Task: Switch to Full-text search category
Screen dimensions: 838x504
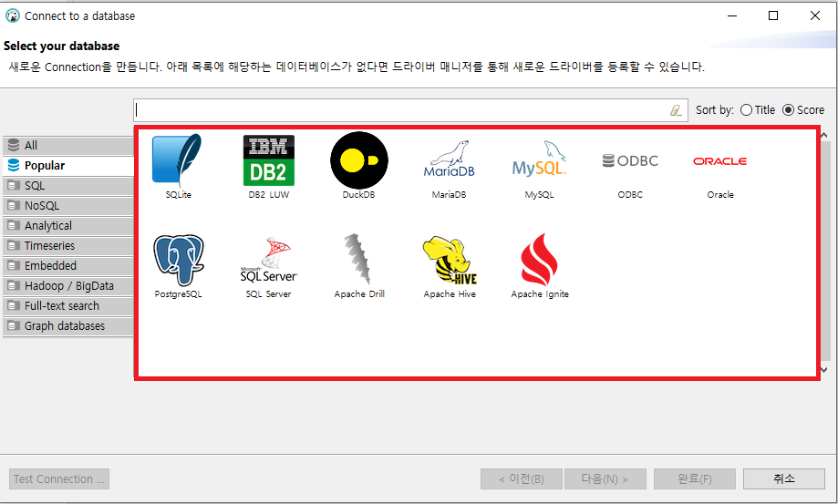Action: pyautogui.click(x=67, y=306)
